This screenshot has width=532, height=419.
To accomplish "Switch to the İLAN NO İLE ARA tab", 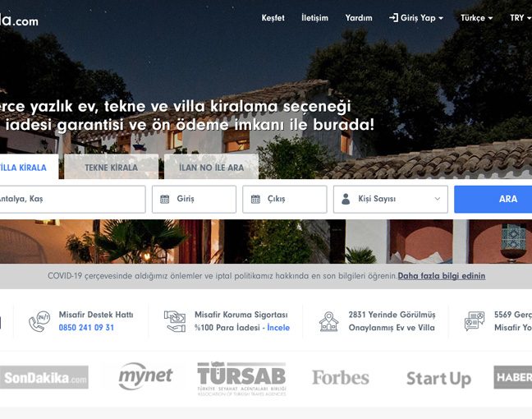I will click(211, 167).
